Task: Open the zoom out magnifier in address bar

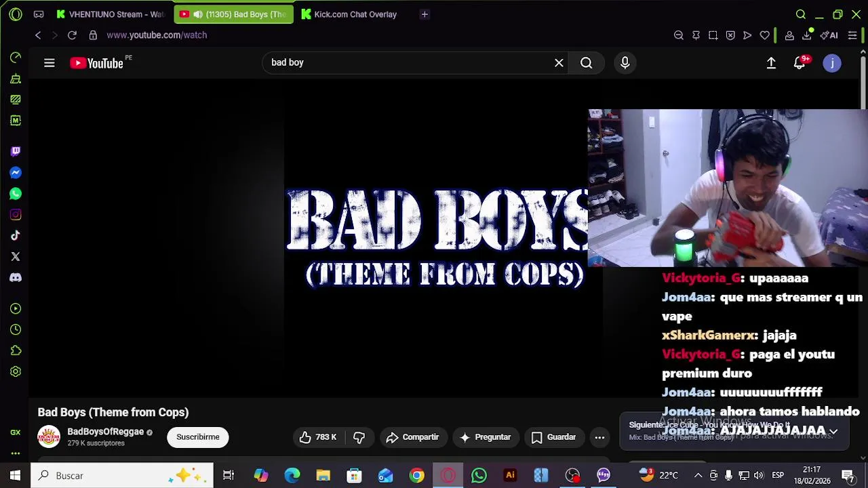Action: click(679, 35)
